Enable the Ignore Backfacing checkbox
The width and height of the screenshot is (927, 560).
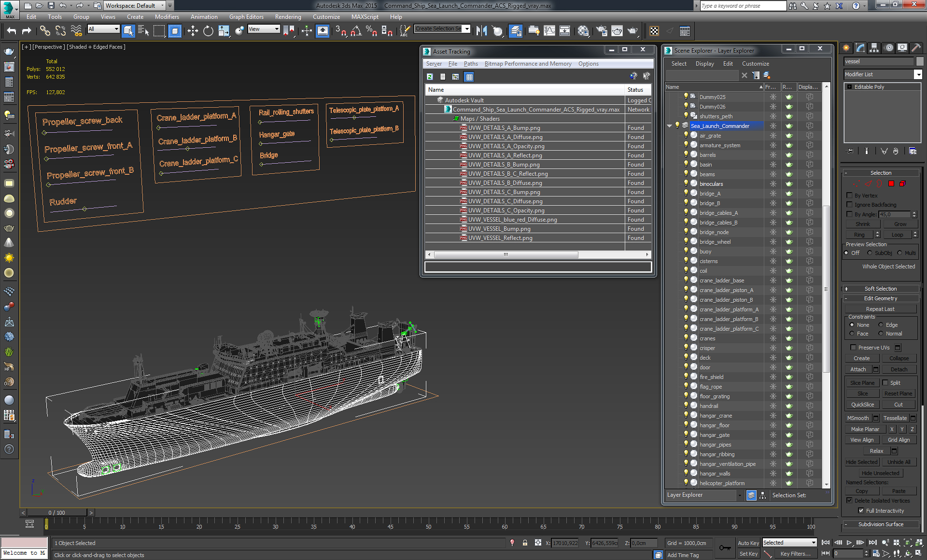(849, 205)
